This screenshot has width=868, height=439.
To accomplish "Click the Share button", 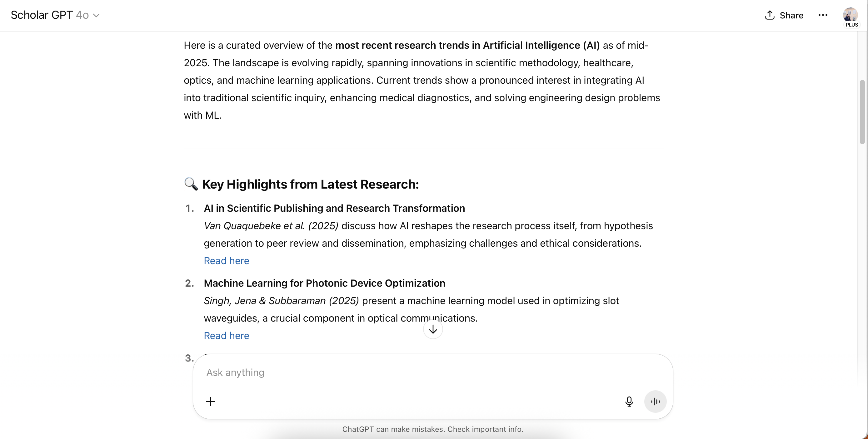I will pos(784,15).
